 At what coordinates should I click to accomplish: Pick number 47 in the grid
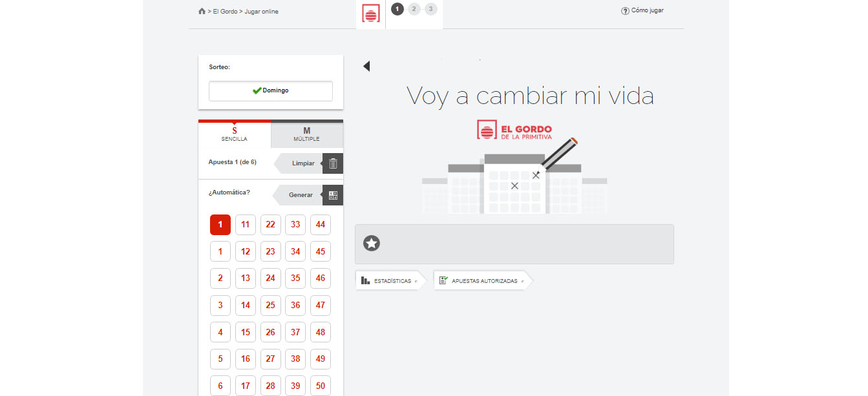tap(321, 305)
